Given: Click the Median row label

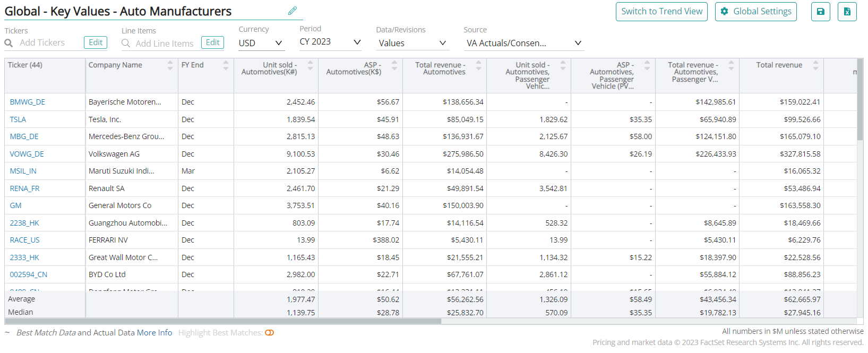Looking at the screenshot, I should pos(20,312).
